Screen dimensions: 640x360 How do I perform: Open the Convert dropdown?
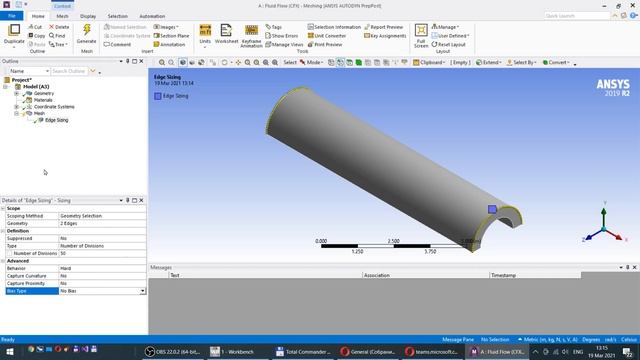coord(556,62)
